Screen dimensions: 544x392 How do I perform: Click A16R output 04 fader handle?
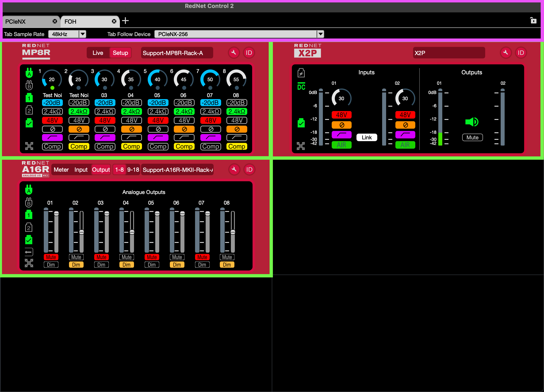(132, 232)
